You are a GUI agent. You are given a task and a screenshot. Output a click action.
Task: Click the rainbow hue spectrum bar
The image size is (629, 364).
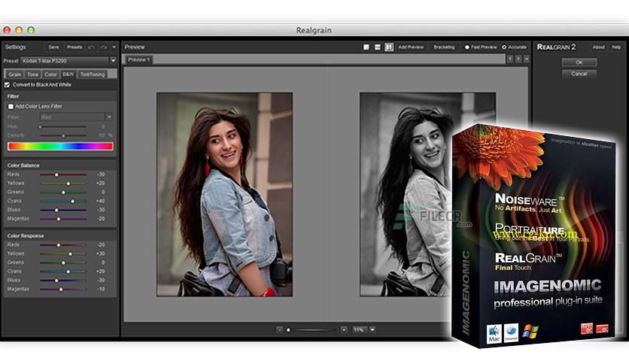60,147
